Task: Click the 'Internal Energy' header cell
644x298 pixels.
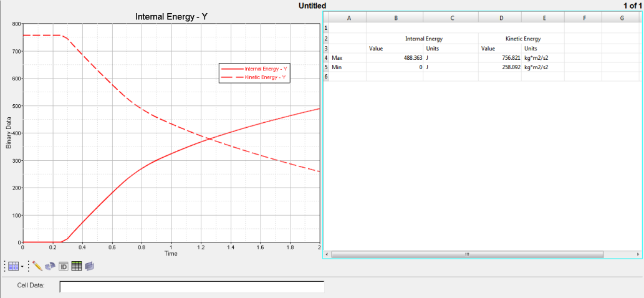Action: point(423,39)
